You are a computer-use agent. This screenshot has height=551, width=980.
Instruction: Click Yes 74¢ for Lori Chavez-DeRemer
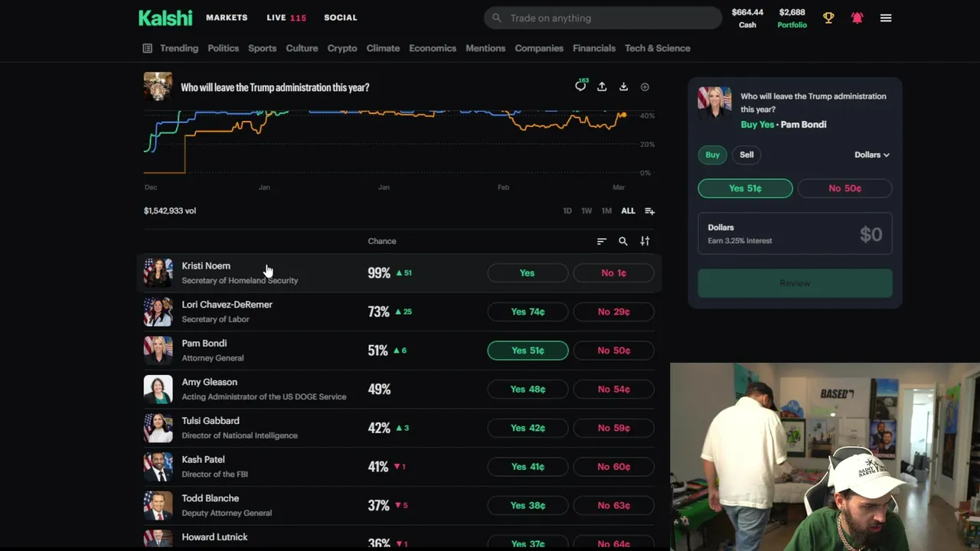coord(528,311)
